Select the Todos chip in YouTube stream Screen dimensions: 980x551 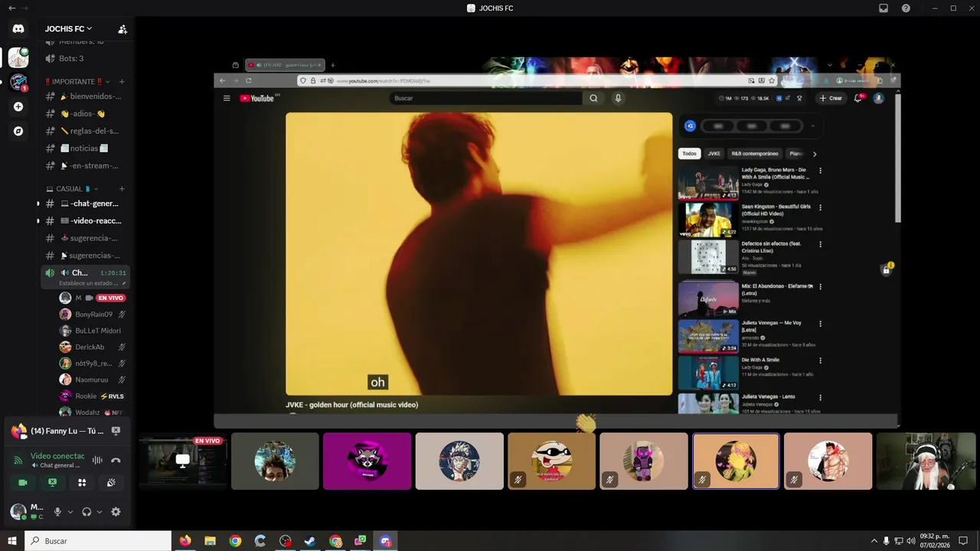point(689,154)
